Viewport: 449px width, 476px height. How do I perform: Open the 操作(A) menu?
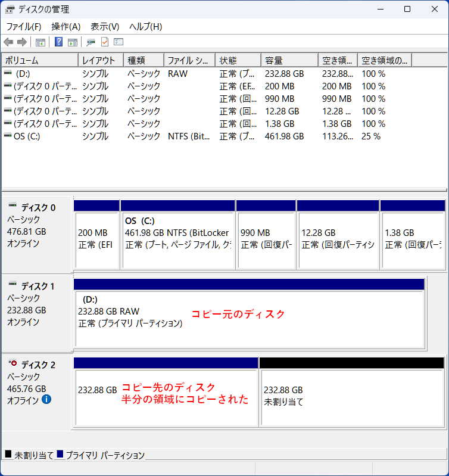(66, 27)
